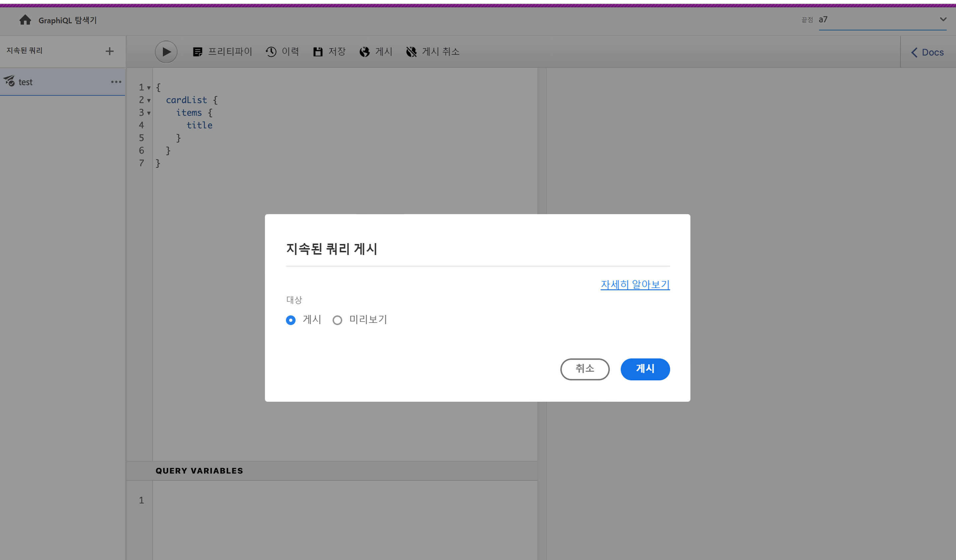The width and height of the screenshot is (956, 560).
Task: Run the query with play button
Action: [x=166, y=52]
